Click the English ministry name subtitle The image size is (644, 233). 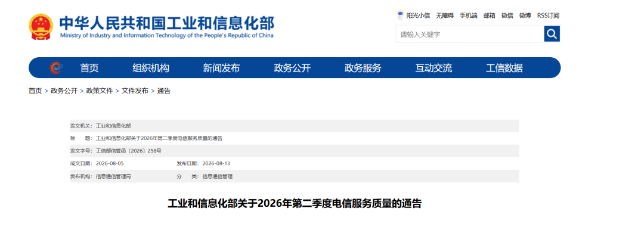166,36
